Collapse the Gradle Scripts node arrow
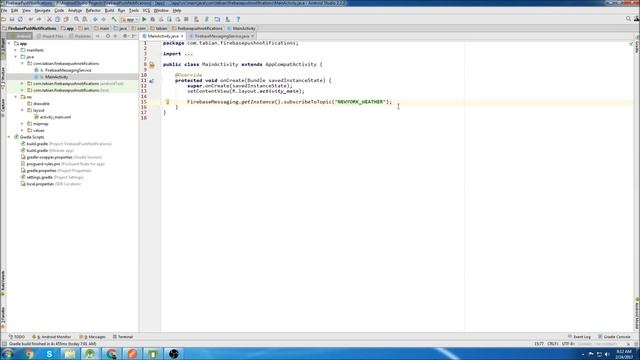640x360 pixels. pyautogui.click(x=9, y=137)
